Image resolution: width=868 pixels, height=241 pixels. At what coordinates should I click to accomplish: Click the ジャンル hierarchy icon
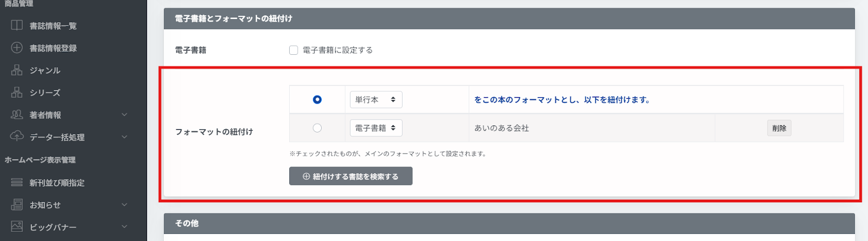click(17, 70)
